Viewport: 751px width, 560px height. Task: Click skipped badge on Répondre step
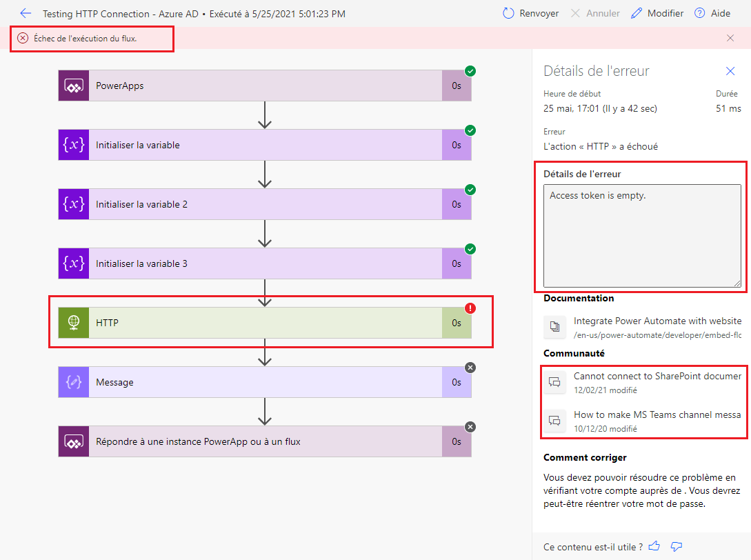[470, 427]
